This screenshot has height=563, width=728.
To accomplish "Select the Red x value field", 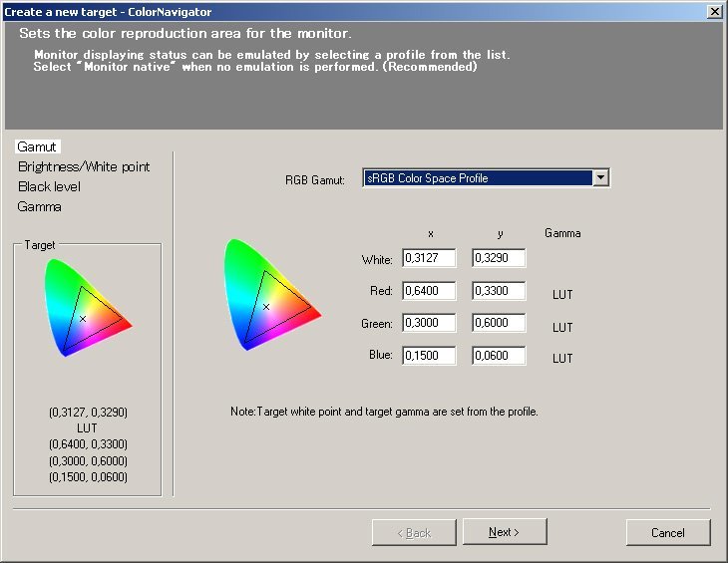I will click(429, 291).
